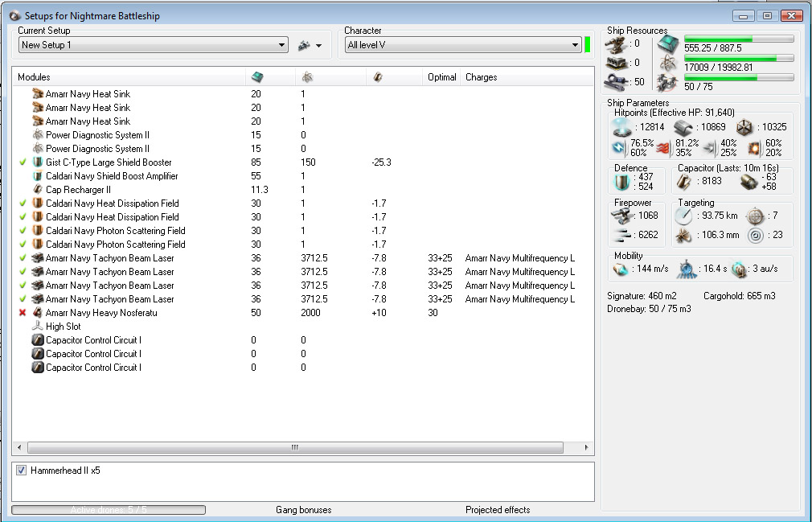The image size is (812, 522).
Task: Click the CPU resource icon
Action: [x=667, y=44]
